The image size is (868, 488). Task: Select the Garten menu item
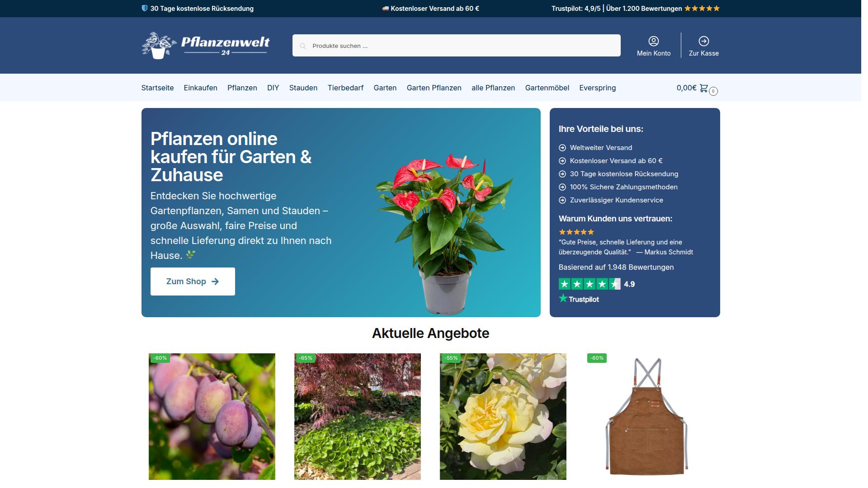pyautogui.click(x=385, y=88)
